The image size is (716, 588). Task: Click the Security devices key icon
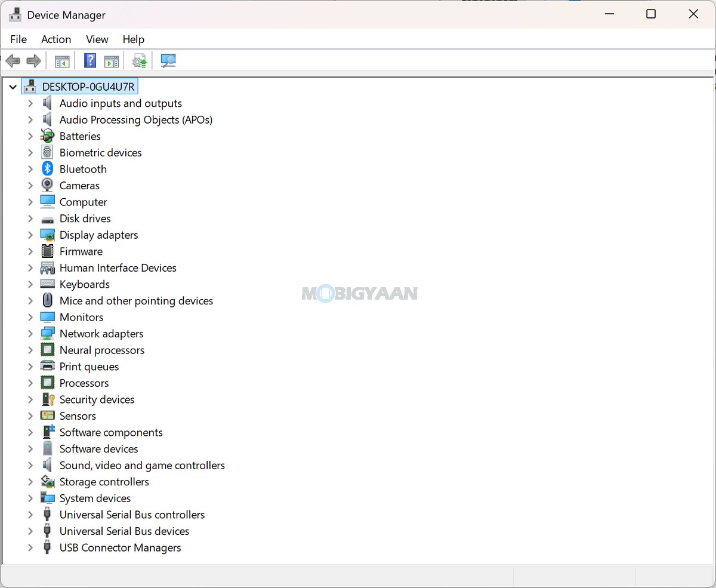[47, 399]
